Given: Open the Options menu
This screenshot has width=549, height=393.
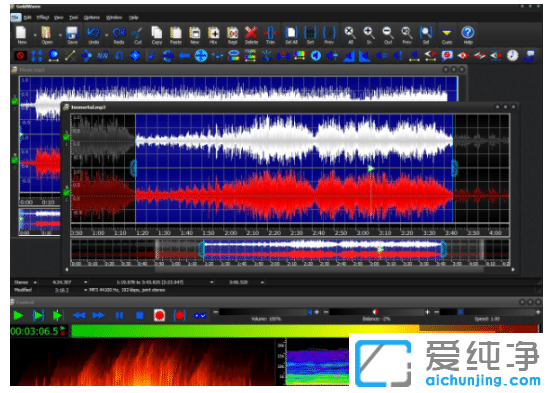Looking at the screenshot, I should coord(92,17).
